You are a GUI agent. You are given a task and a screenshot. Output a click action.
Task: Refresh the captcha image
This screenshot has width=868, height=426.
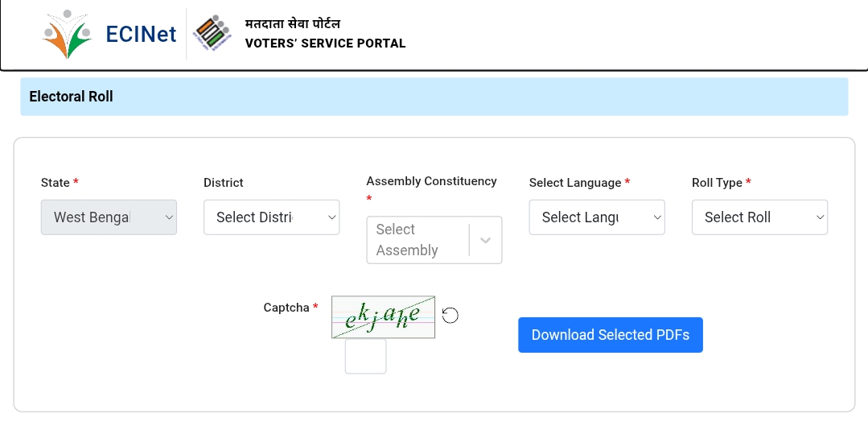[450, 316]
